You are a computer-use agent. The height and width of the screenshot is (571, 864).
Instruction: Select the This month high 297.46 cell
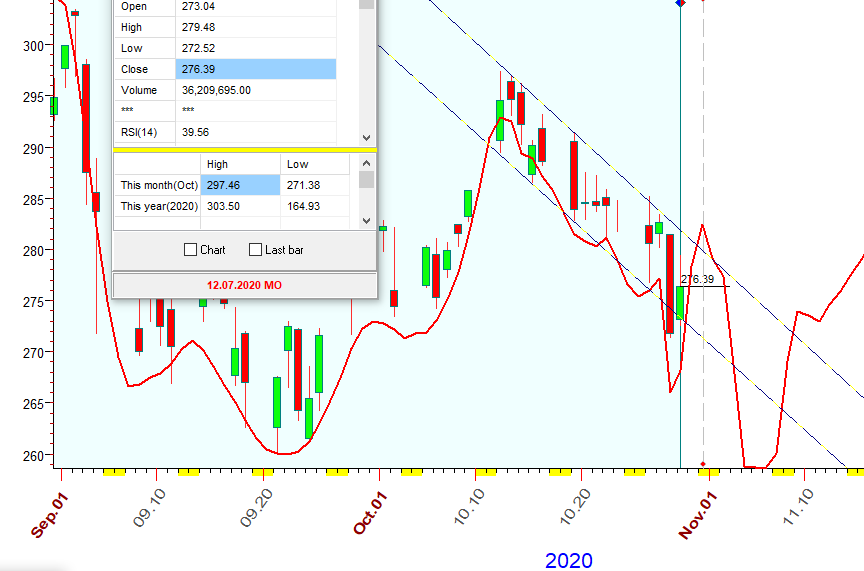(240, 185)
